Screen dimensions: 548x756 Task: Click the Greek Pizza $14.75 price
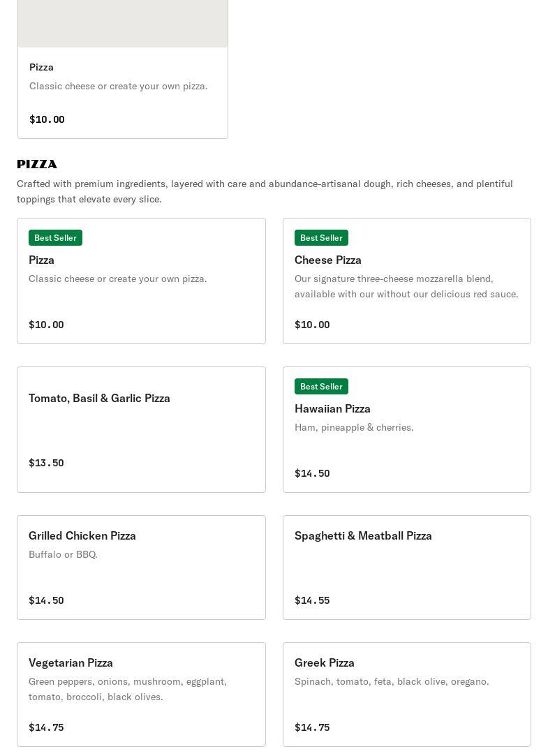click(312, 727)
